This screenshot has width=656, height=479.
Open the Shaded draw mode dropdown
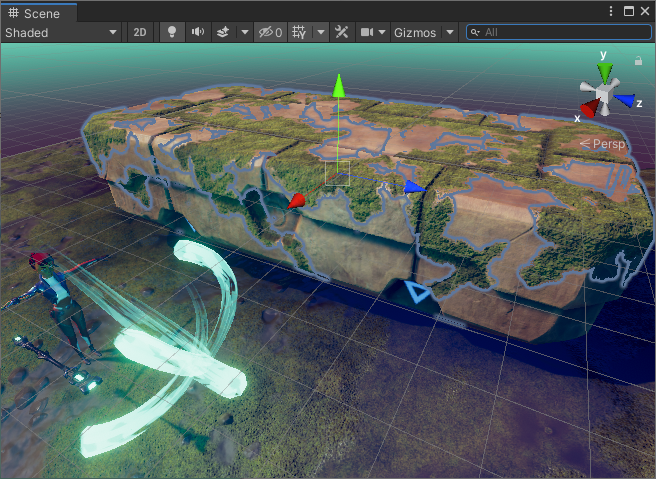click(x=62, y=32)
